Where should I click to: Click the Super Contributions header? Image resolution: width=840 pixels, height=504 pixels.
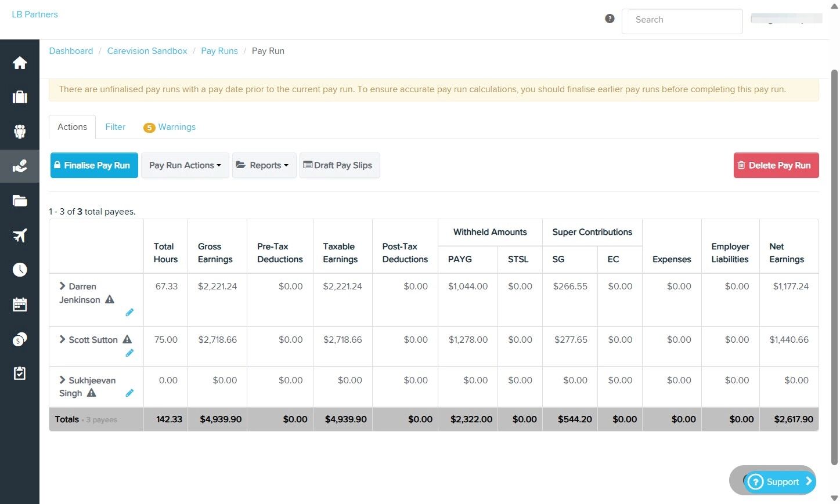[592, 232]
